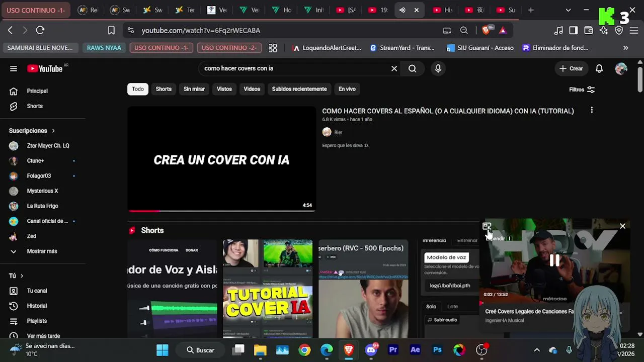
Task: Open Photoshop from the taskbar
Action: [437, 350]
